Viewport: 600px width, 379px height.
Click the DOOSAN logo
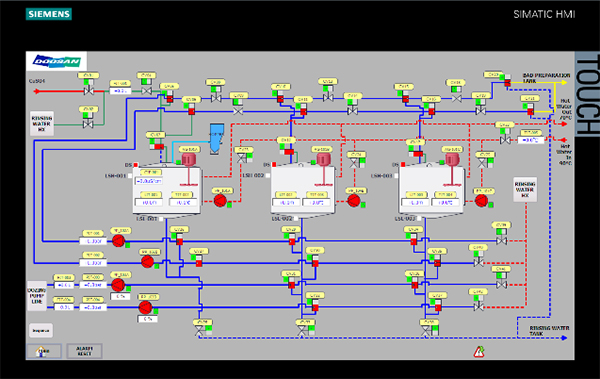click(57, 61)
